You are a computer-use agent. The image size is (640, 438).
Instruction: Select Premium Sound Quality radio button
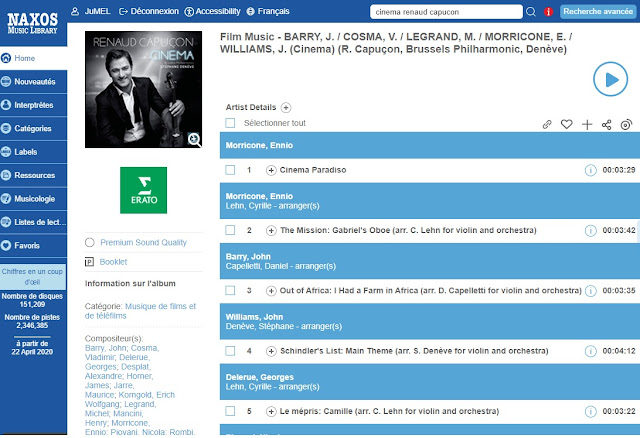point(90,242)
